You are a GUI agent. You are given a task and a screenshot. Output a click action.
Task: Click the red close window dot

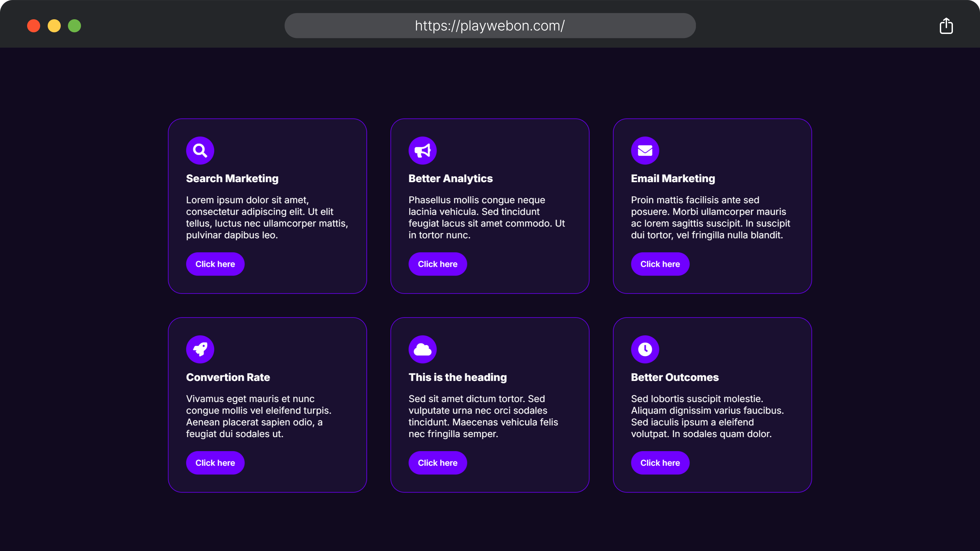(34, 26)
